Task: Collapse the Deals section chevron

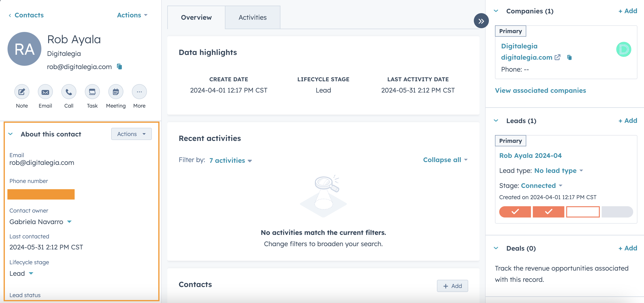Action: (496, 248)
